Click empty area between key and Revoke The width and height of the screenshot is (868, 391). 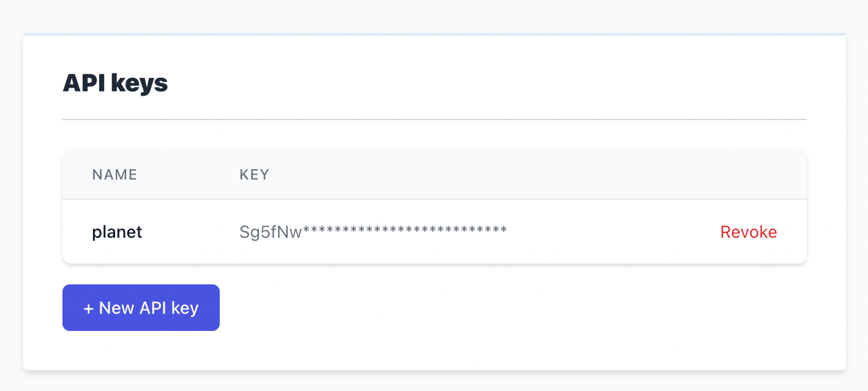tap(612, 232)
